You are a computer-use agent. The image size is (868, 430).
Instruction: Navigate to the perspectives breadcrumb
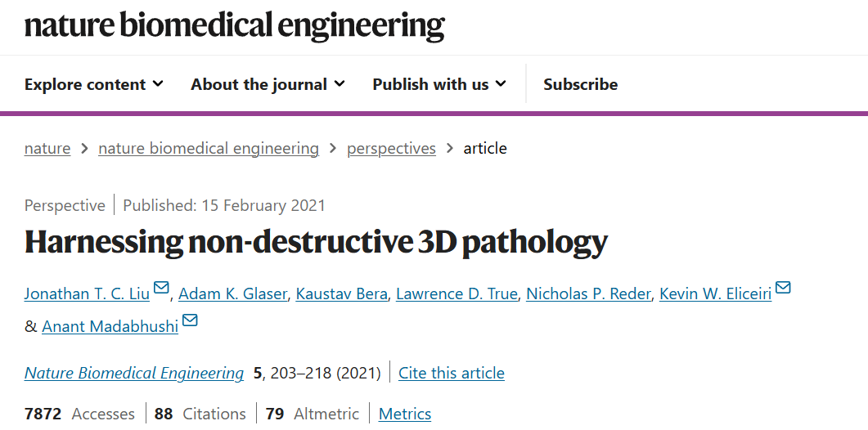coord(391,148)
